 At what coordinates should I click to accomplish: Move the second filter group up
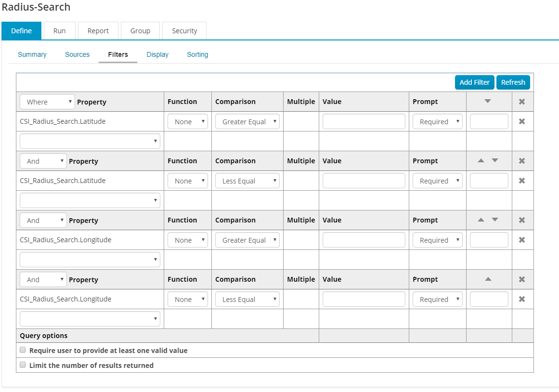(x=481, y=160)
